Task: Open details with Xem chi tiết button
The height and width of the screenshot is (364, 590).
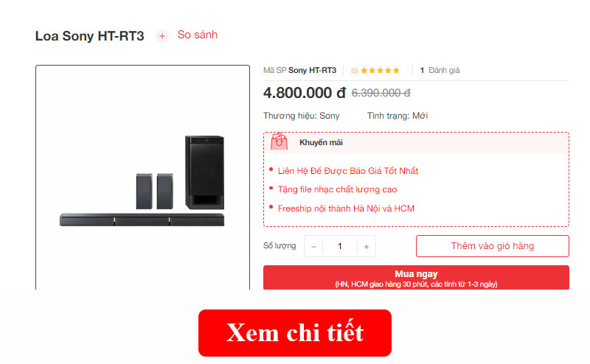Action: pyautogui.click(x=295, y=333)
